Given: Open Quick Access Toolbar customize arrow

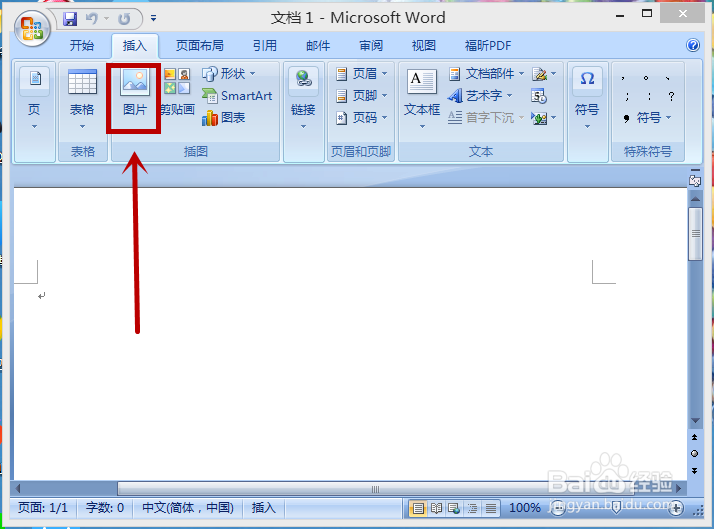Looking at the screenshot, I should click(x=153, y=18).
